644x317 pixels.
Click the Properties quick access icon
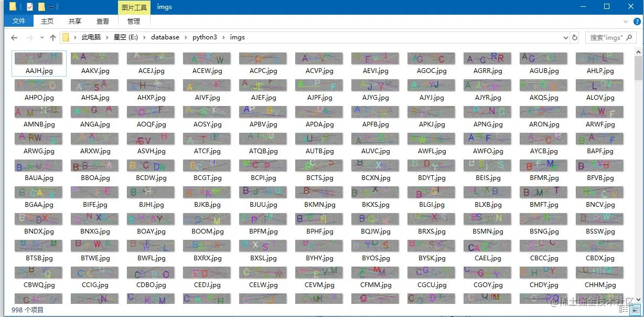[30, 7]
